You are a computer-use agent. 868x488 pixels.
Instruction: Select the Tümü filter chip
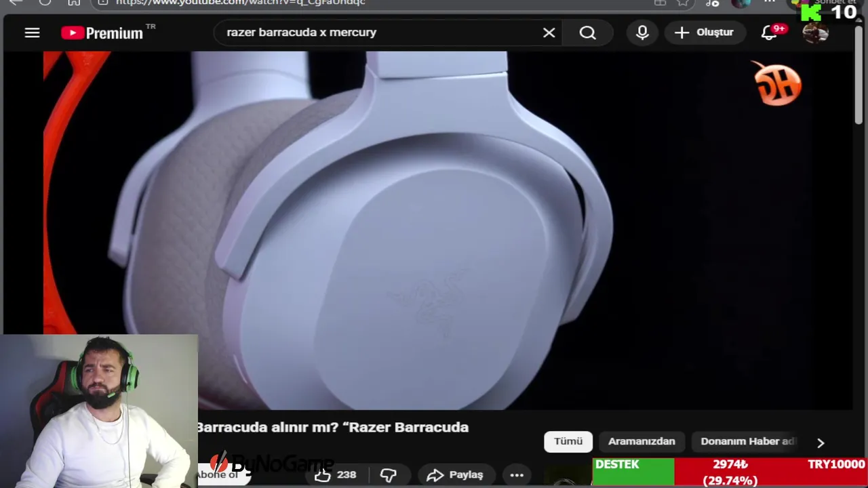(x=568, y=441)
